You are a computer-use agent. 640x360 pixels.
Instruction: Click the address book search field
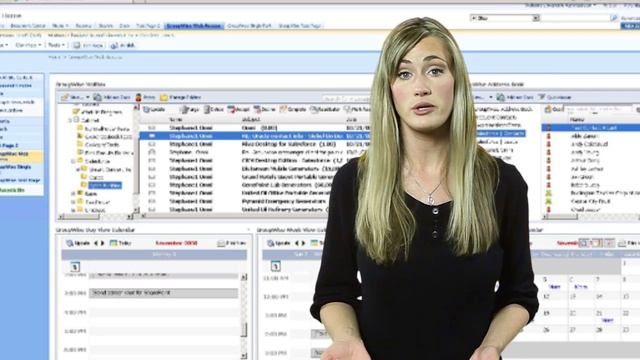coord(598,109)
